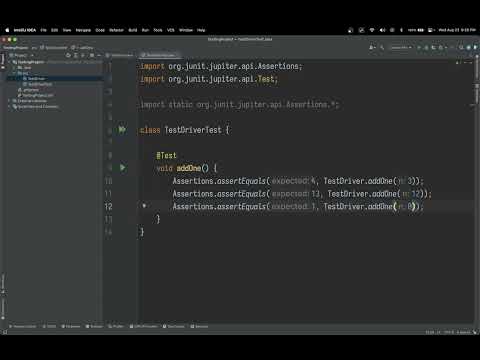Open the run configuration dropdown
The height and width of the screenshot is (360, 480).
(401, 48)
